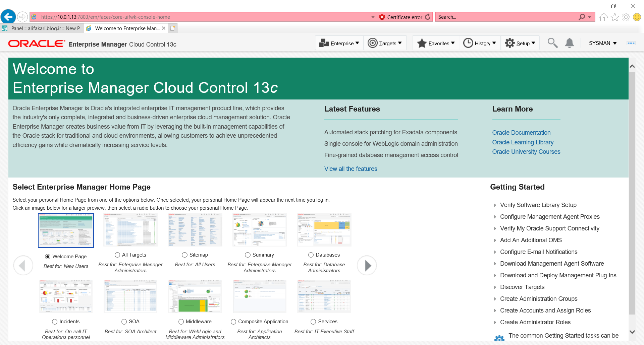Expand Add An Additional OMS item
644x345 pixels.
495,240
